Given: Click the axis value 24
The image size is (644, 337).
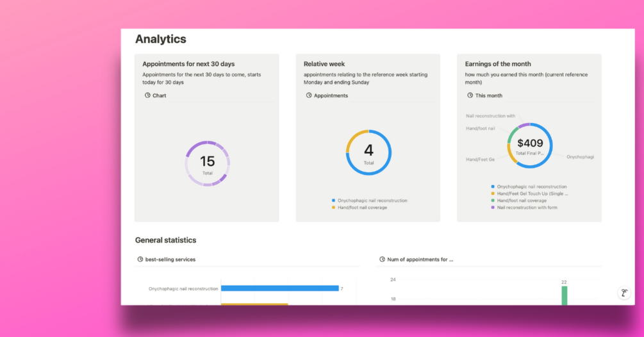Looking at the screenshot, I should [x=393, y=279].
